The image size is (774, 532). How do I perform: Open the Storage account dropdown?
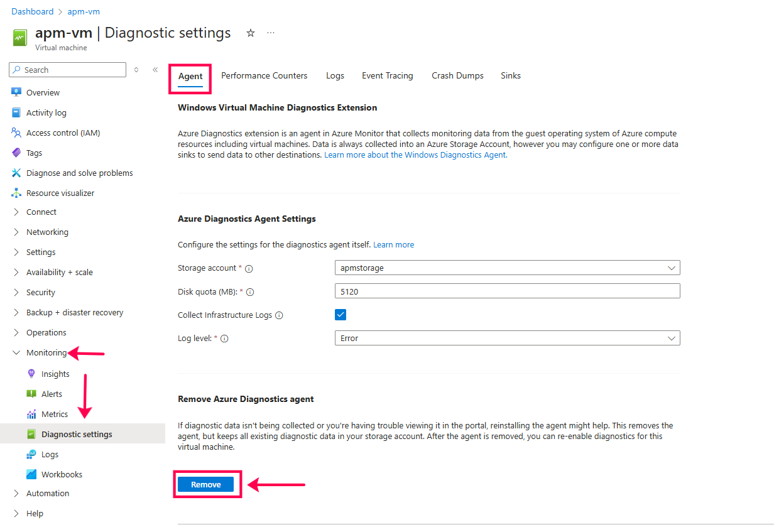pos(507,268)
